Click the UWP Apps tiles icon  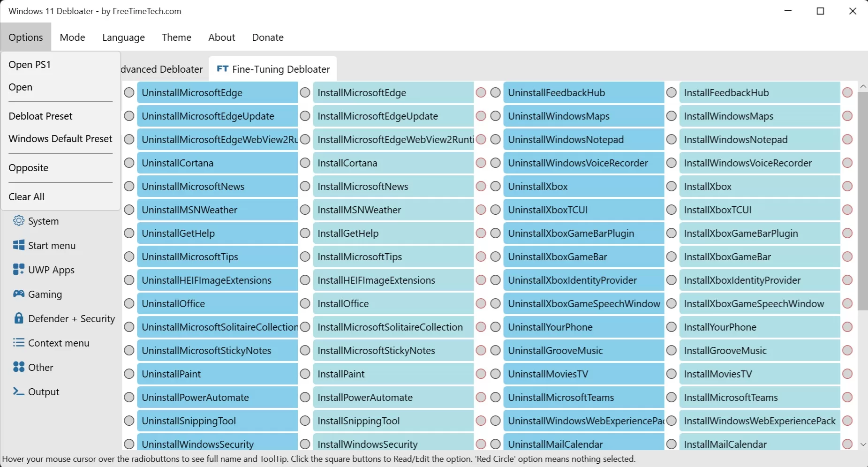pos(19,270)
